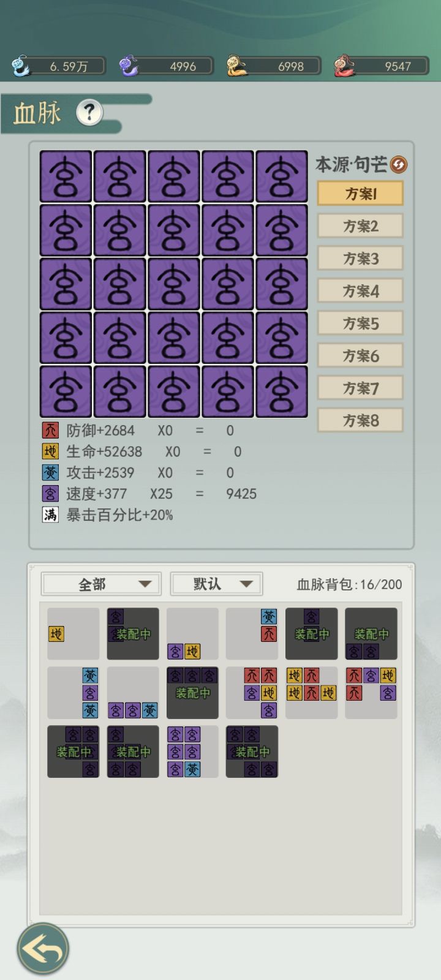This screenshot has width=441, height=980.
Task: Open the 默认 sort dropdown
Action: (216, 584)
